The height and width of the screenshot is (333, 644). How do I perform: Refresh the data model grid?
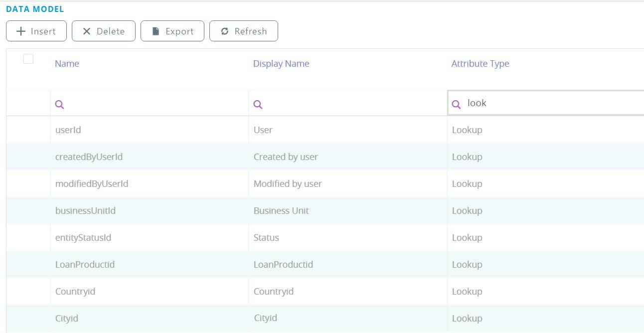pos(244,31)
